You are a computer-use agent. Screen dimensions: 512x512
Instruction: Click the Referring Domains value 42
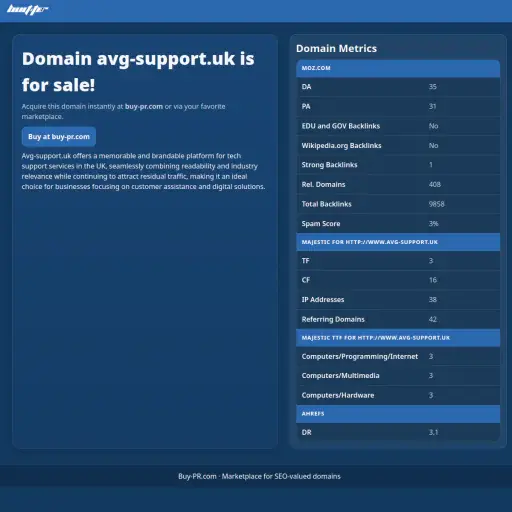[x=433, y=319]
